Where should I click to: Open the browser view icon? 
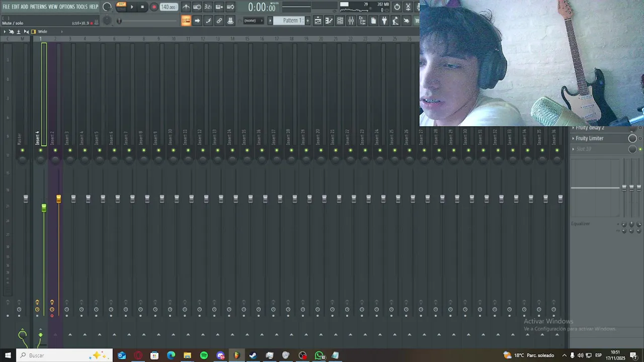coord(362,21)
